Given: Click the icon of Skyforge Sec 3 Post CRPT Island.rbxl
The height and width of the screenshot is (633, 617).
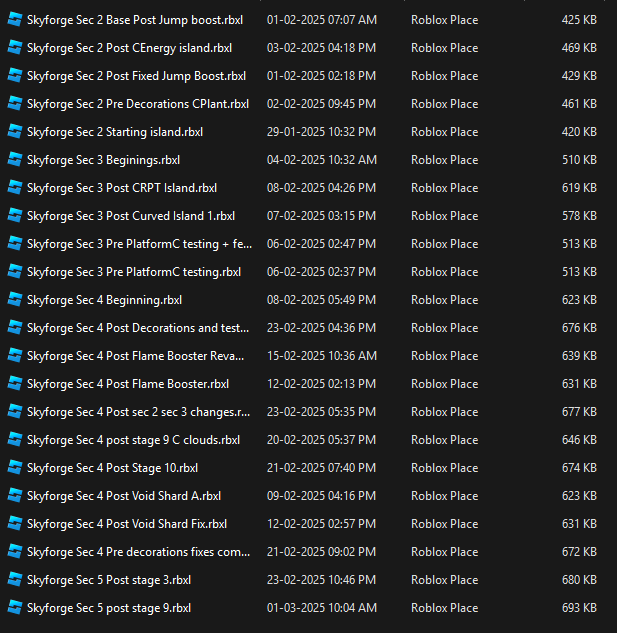Looking at the screenshot, I should pyautogui.click(x=15, y=188).
